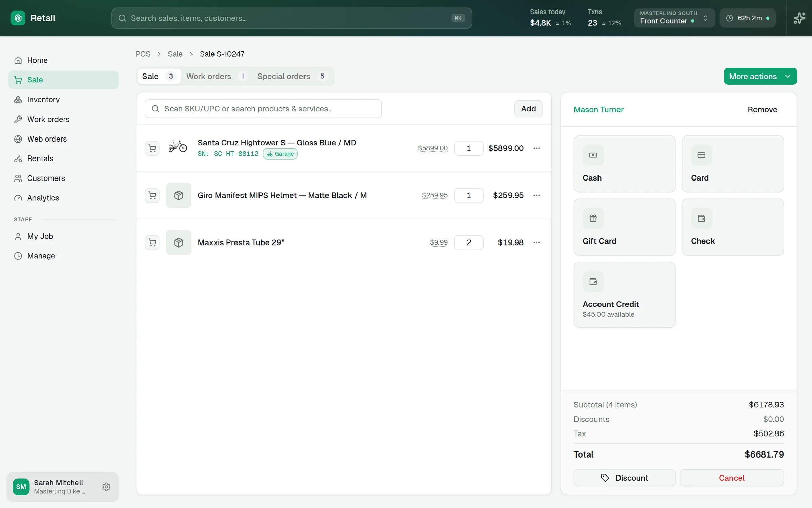Edit quantity field for Maxxis Presta Tube

coord(469,242)
